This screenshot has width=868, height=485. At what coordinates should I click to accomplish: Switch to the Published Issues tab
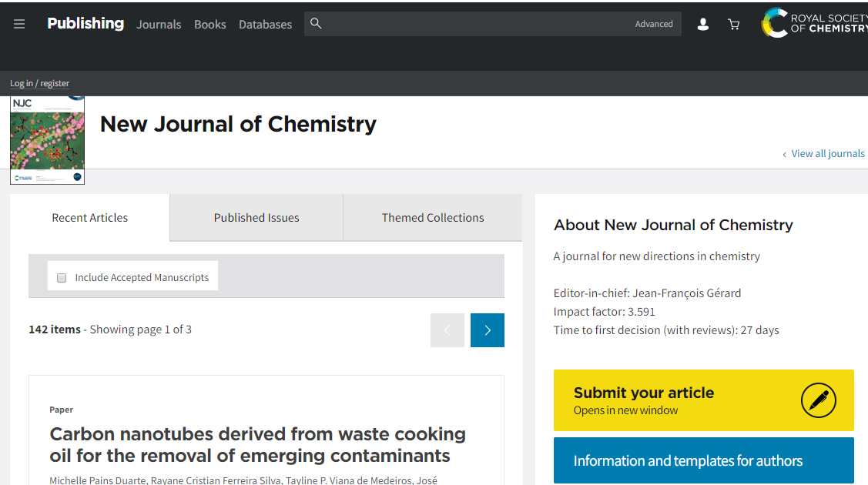(256, 218)
